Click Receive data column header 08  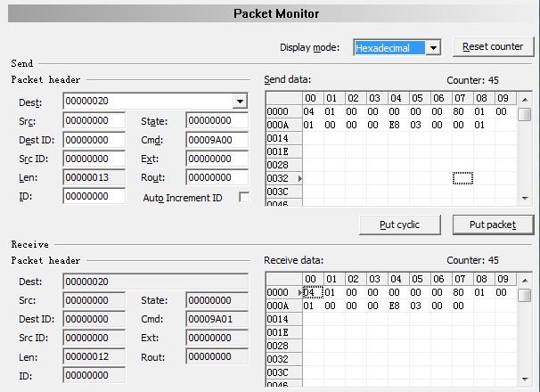[484, 279]
